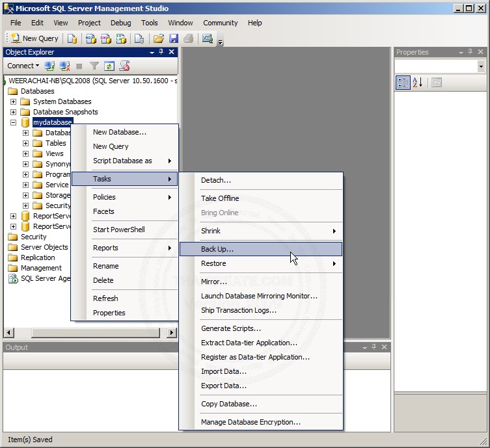Open the Community menu
The width and height of the screenshot is (490, 448).
tap(221, 23)
